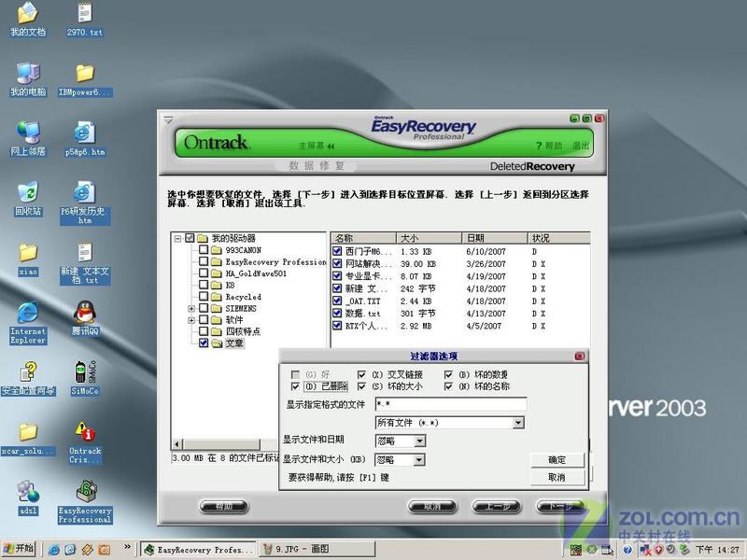
Task: Toggle the (D) 已删除 filter checkbox
Action: pyautogui.click(x=295, y=386)
